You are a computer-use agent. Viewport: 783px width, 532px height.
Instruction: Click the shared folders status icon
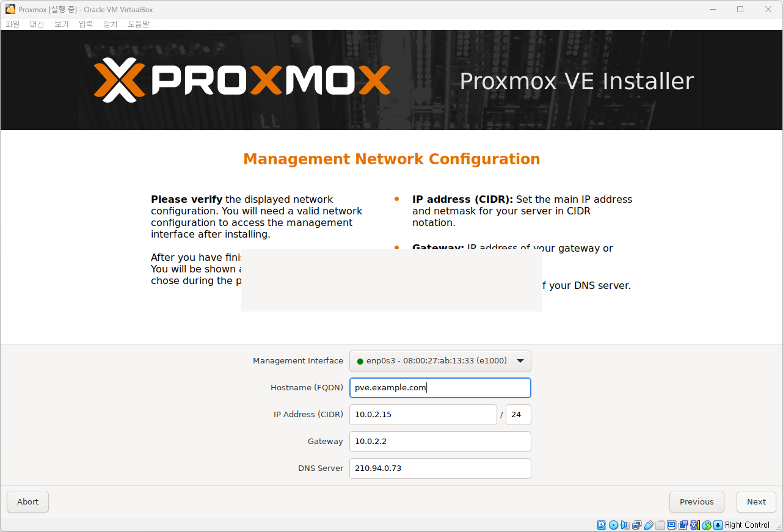[x=660, y=525]
